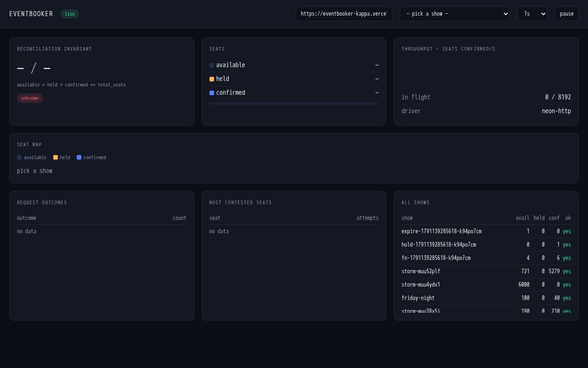Select the friday-night show row
Image resolution: width=588 pixels, height=368 pixels.
(x=486, y=298)
